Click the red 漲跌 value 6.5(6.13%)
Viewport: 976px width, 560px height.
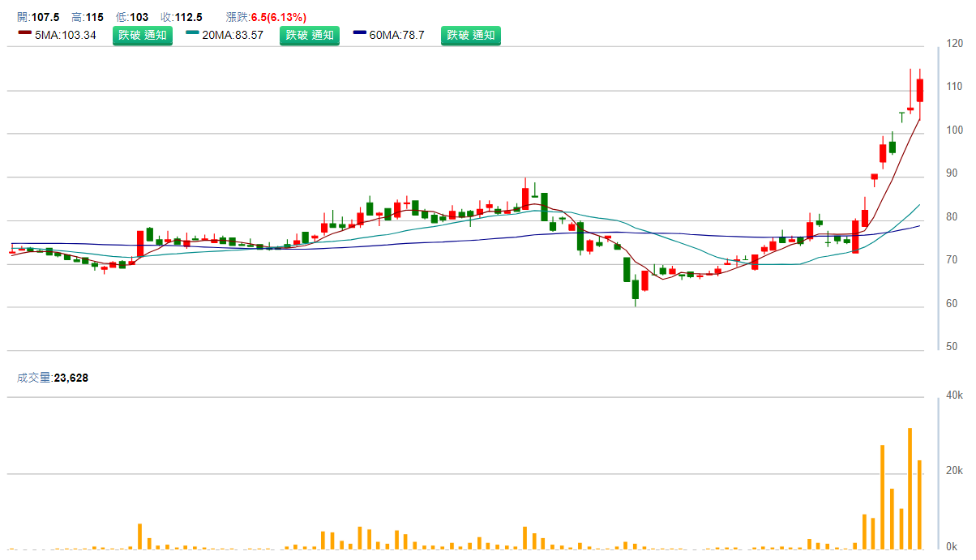[x=278, y=17]
